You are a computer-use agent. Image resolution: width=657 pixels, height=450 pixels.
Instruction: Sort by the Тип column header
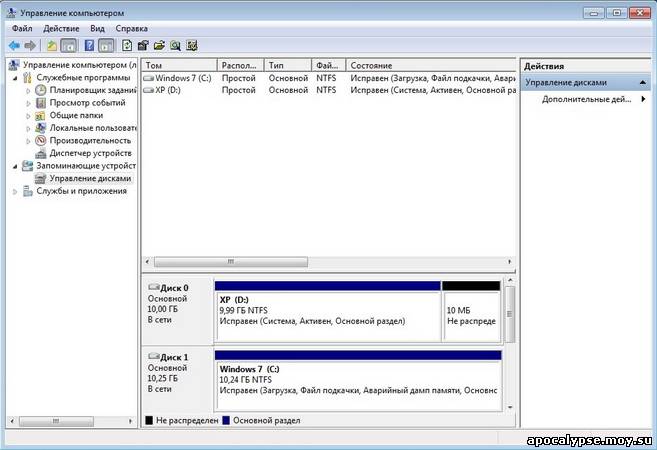click(x=288, y=65)
